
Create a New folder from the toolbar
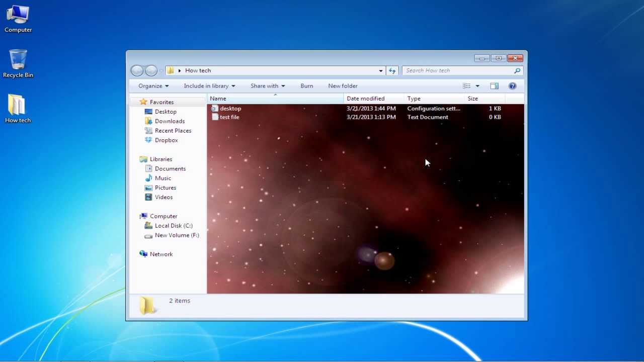coord(343,86)
